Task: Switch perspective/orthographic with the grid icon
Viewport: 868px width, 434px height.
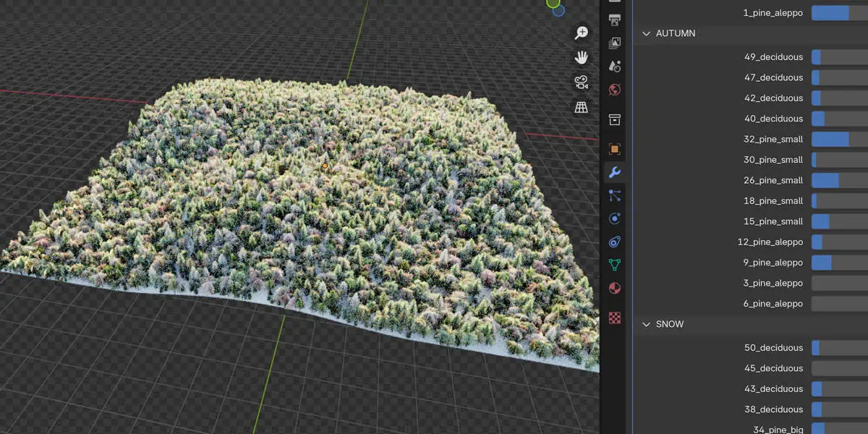Action: [x=581, y=107]
